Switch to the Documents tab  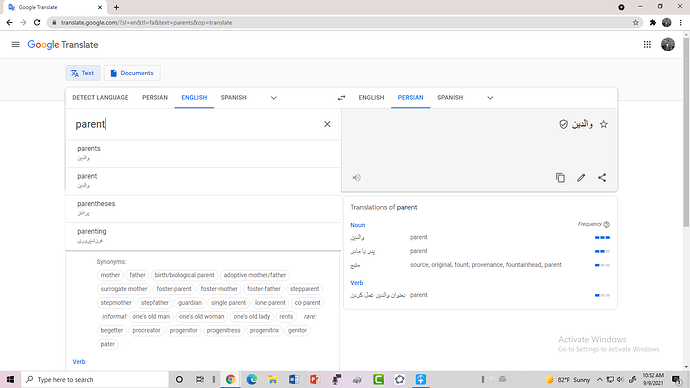click(x=132, y=73)
